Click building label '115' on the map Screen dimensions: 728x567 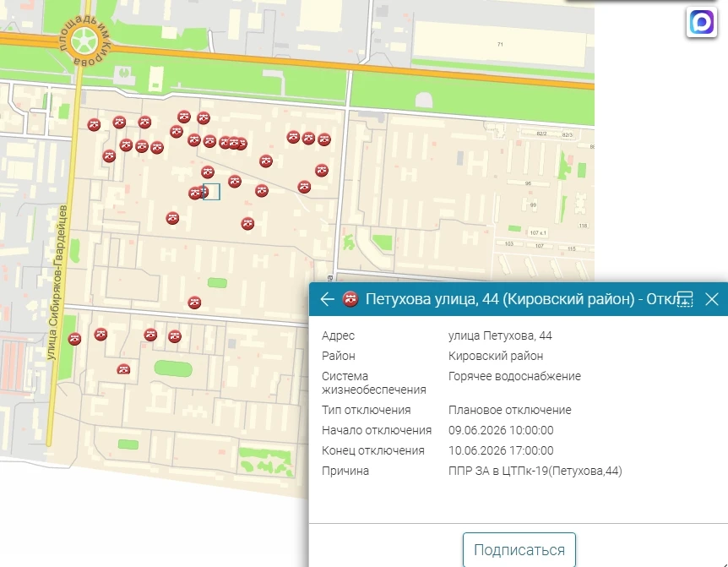coord(572,249)
